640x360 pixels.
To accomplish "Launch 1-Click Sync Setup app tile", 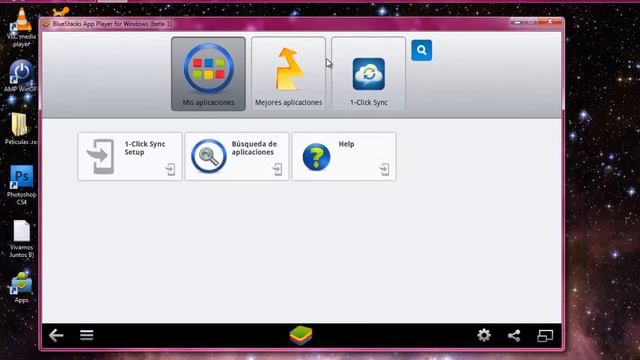I will 130,156.
